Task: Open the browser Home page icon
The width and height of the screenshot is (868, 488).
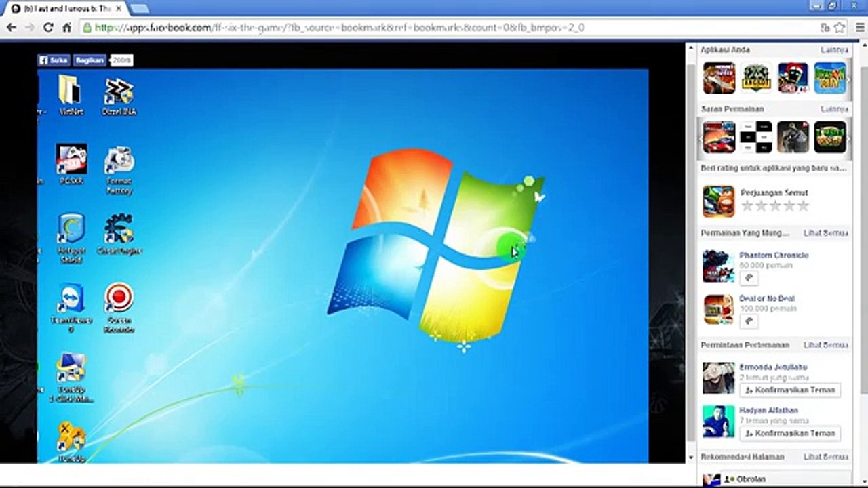Action: [x=66, y=28]
